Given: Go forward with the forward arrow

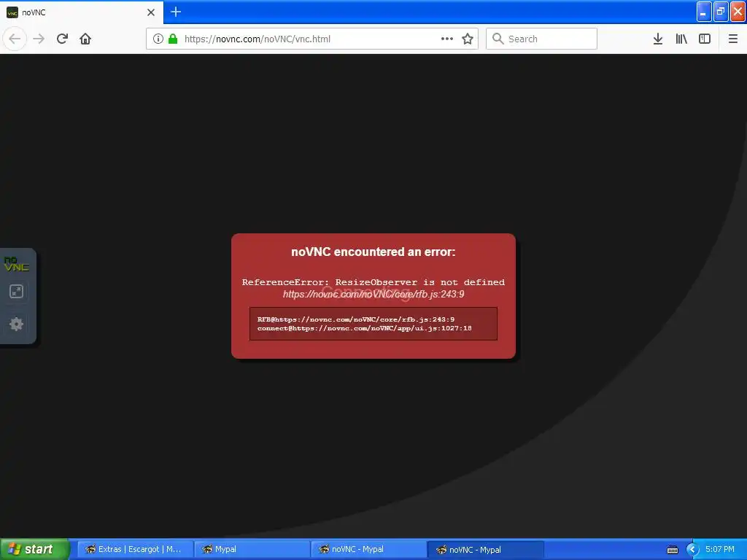Looking at the screenshot, I should (39, 39).
